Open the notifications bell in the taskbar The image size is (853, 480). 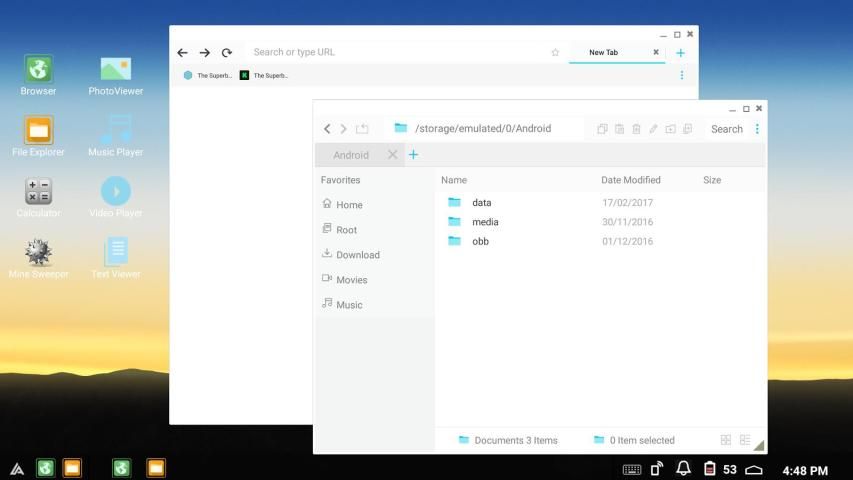click(684, 469)
